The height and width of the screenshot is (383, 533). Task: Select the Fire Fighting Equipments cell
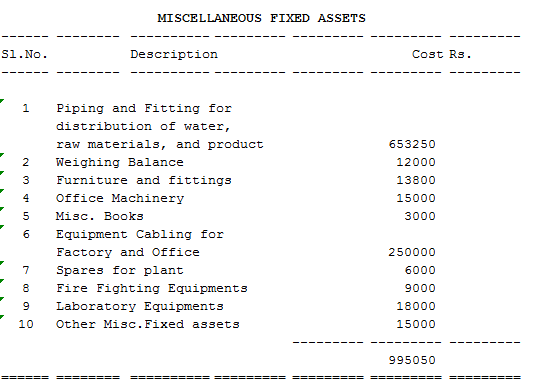tap(152, 289)
